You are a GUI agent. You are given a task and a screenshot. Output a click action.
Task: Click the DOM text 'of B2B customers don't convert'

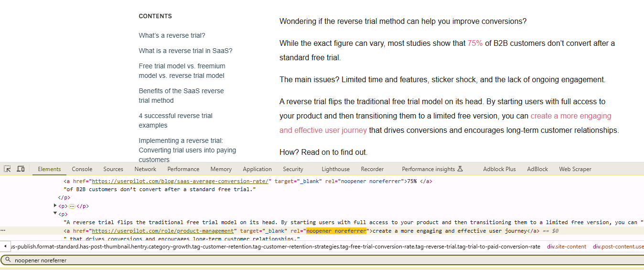pyautogui.click(x=160, y=190)
